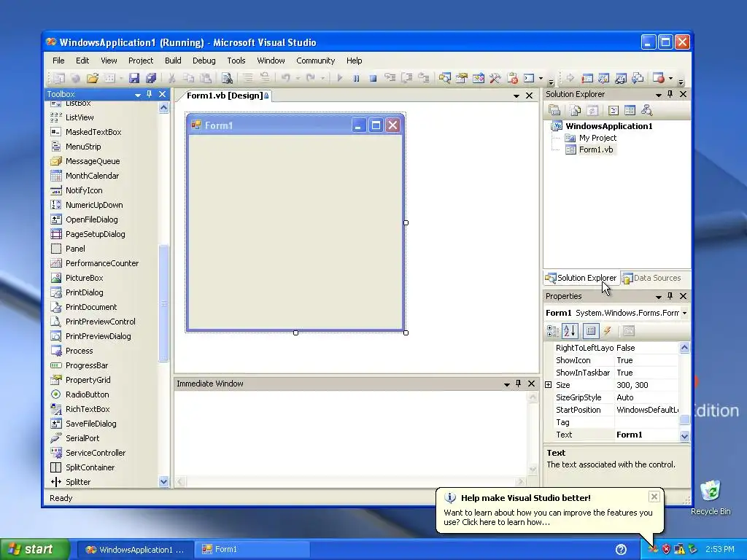747x560 pixels.
Task: Close the Help make Visual Studio better balloon
Action: pos(654,497)
